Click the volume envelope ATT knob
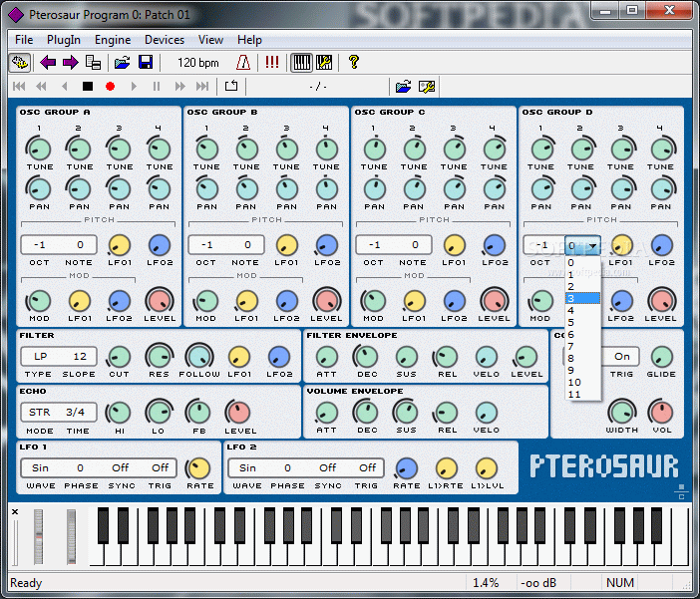Screen dimensions: 700x599 tap(327, 413)
